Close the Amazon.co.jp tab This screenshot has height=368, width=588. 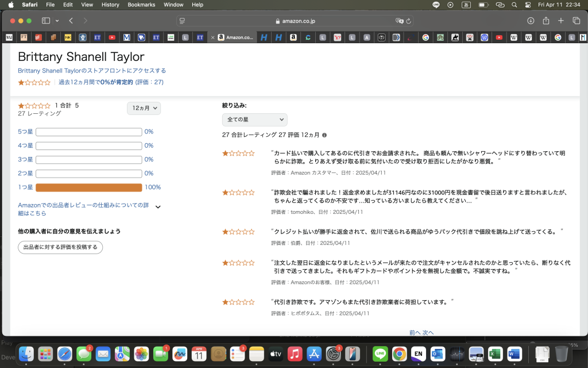[213, 37]
